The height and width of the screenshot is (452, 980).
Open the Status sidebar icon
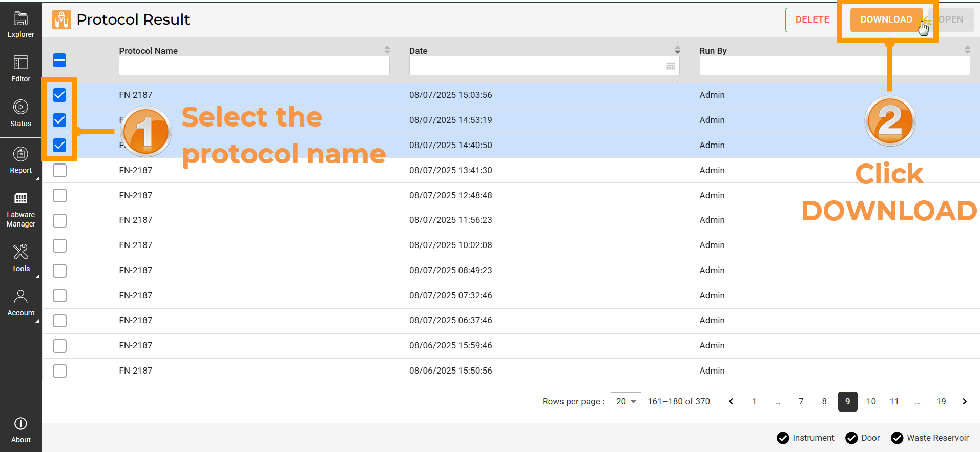click(20, 113)
